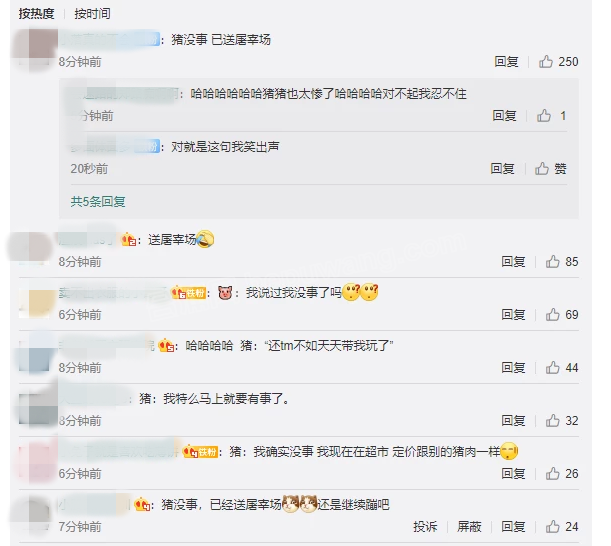Switch to 按时间 sorting tab

(92, 14)
